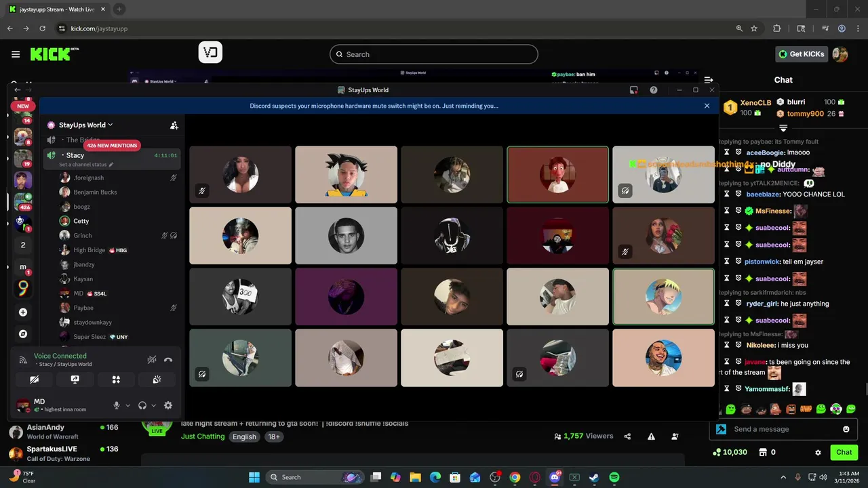
Task: Click the 18+ tag
Action: point(274,436)
